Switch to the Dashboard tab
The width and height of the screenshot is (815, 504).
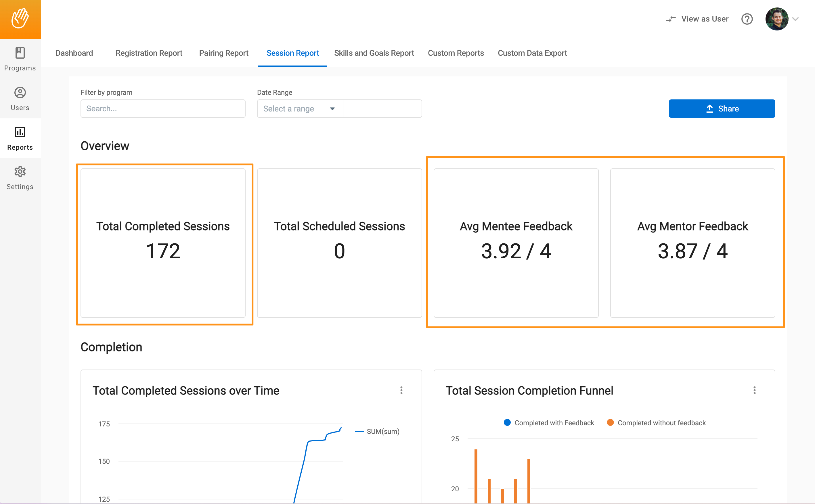pyautogui.click(x=74, y=53)
